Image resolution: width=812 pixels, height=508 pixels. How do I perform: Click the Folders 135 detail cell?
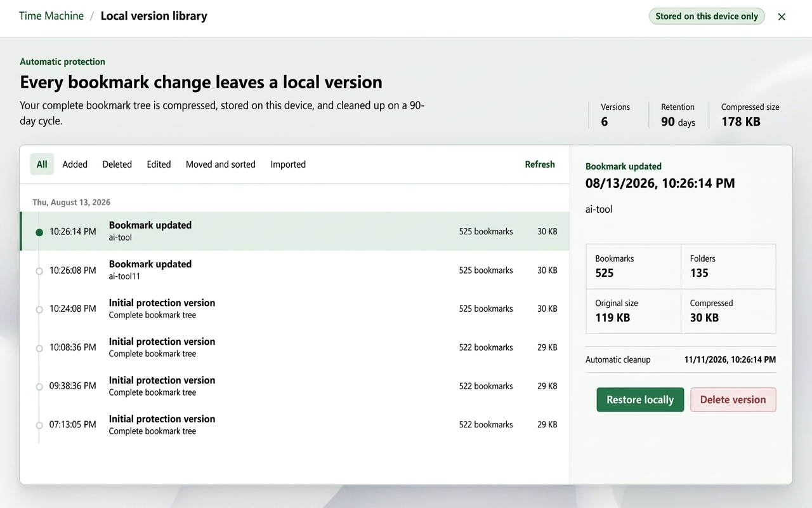tap(728, 267)
